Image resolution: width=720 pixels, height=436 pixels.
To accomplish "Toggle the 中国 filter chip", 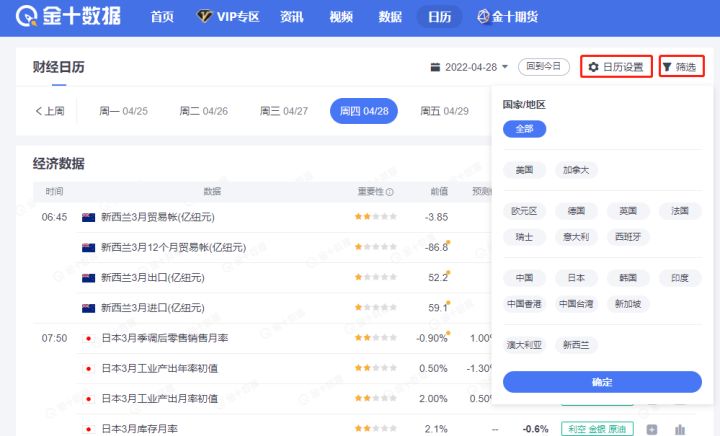I will [x=524, y=278].
